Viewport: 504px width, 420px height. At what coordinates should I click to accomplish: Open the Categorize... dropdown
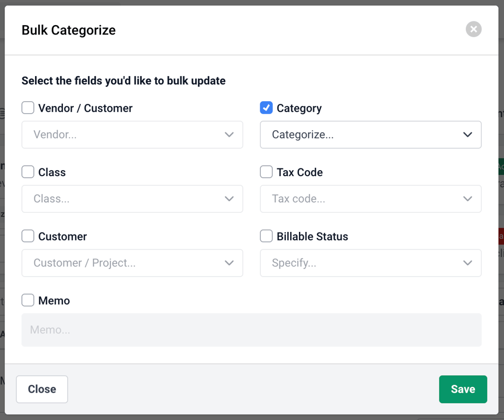(x=371, y=135)
